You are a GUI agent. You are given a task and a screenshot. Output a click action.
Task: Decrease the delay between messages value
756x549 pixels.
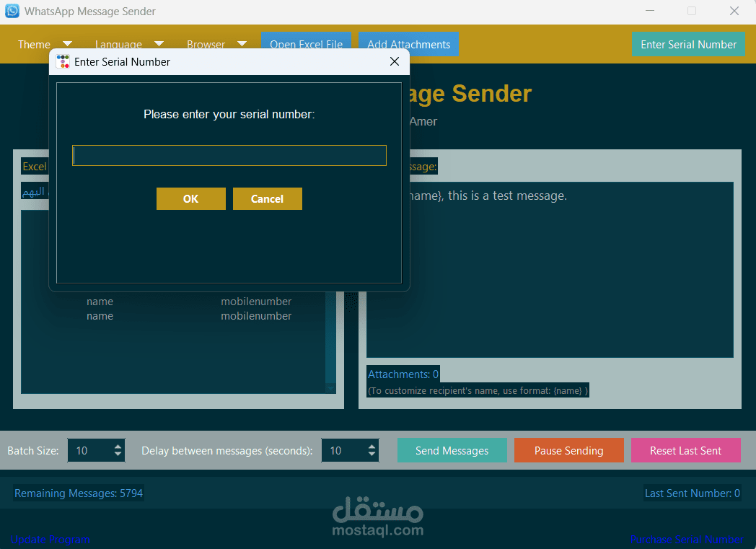[372, 454]
